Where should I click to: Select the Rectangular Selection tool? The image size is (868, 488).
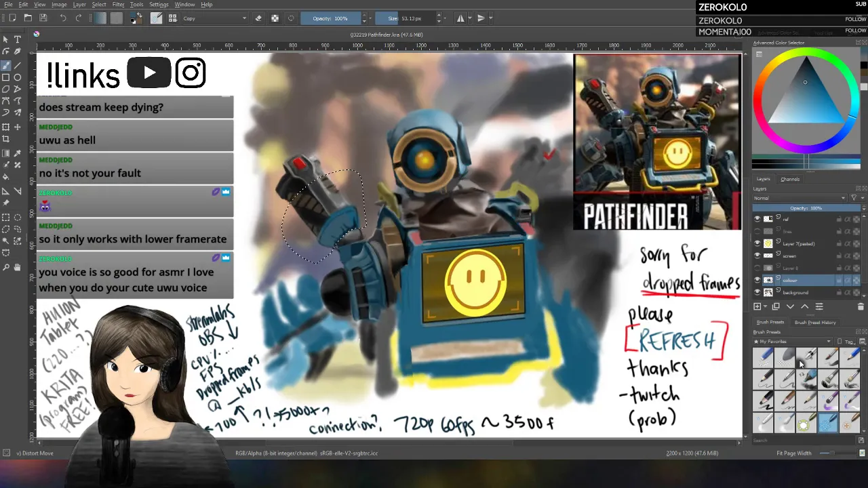click(5, 217)
